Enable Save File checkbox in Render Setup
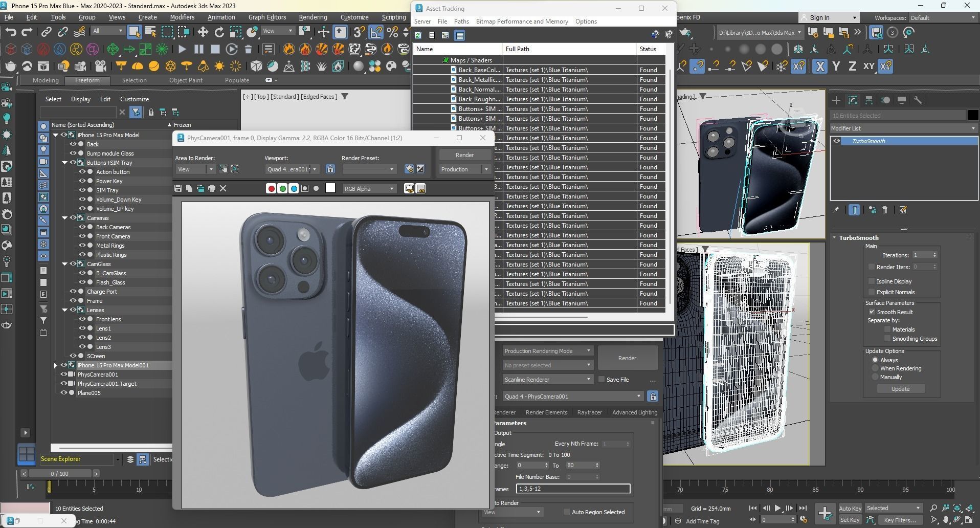Viewport: 980px width, 528px height. tap(601, 380)
